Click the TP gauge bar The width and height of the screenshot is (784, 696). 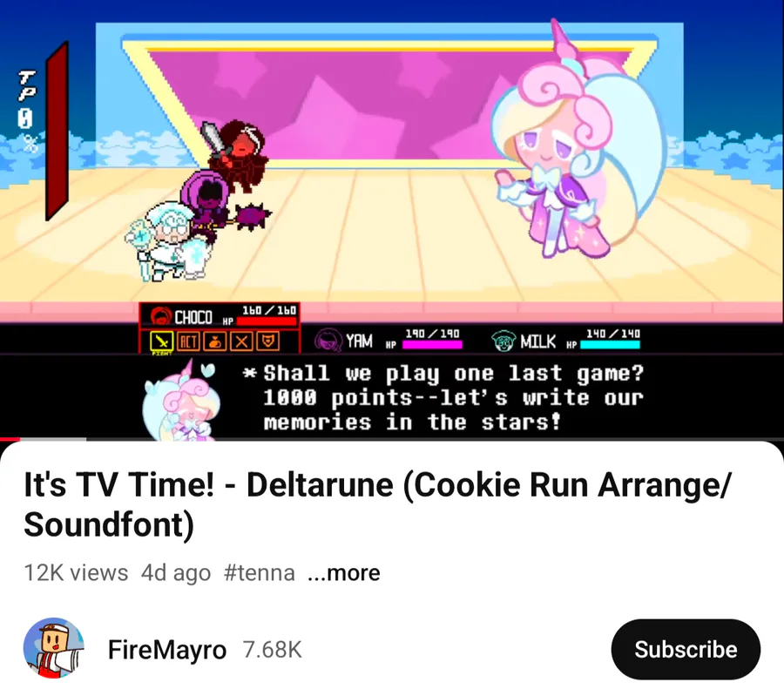point(57,132)
